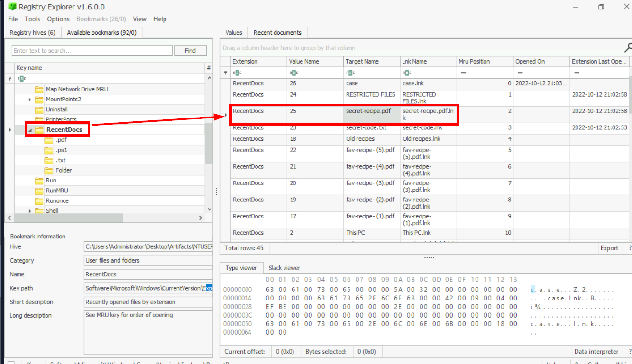
Task: Expand the Shell tree node
Action: click(x=30, y=211)
